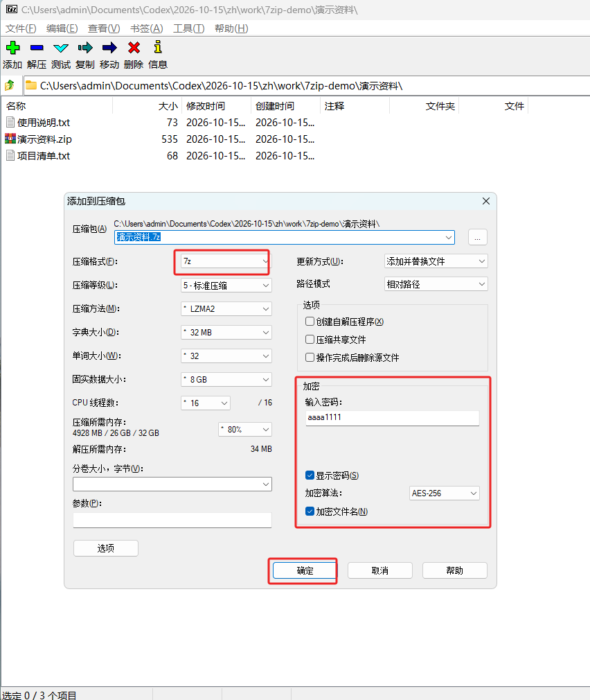Click the file icon of 使用说明.txt

pyautogui.click(x=10, y=122)
